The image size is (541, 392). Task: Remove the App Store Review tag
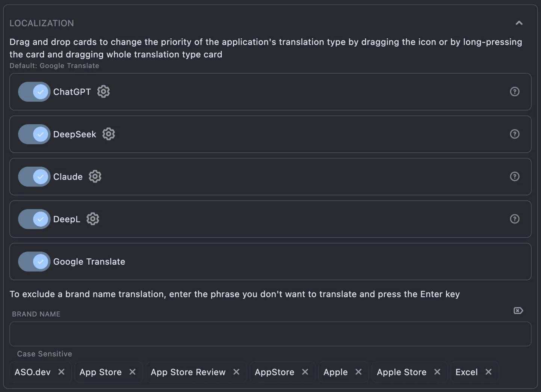click(x=236, y=372)
